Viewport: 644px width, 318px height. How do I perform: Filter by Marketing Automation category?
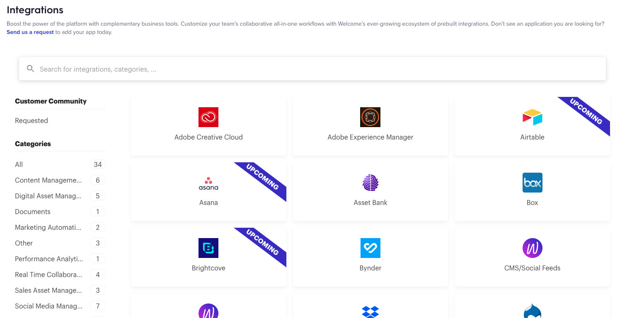click(61, 227)
